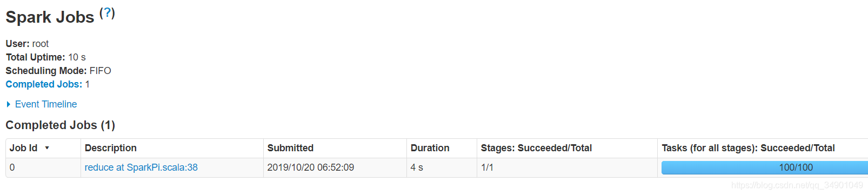Select the Spark Jobs page heading
Viewport: 868px width, 195px height.
pos(50,17)
